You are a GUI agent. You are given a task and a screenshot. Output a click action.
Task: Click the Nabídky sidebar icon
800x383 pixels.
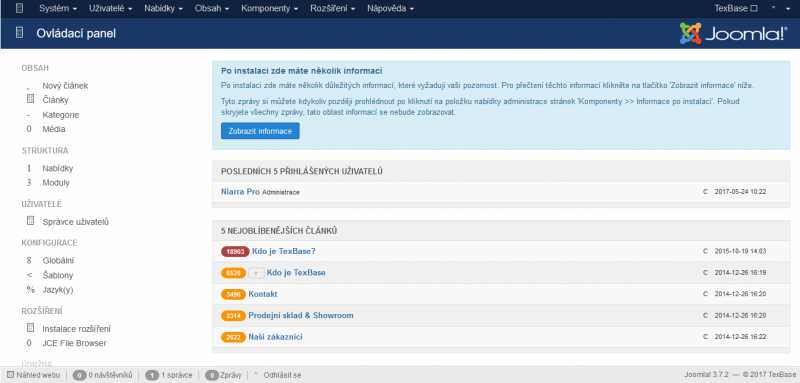pyautogui.click(x=29, y=168)
